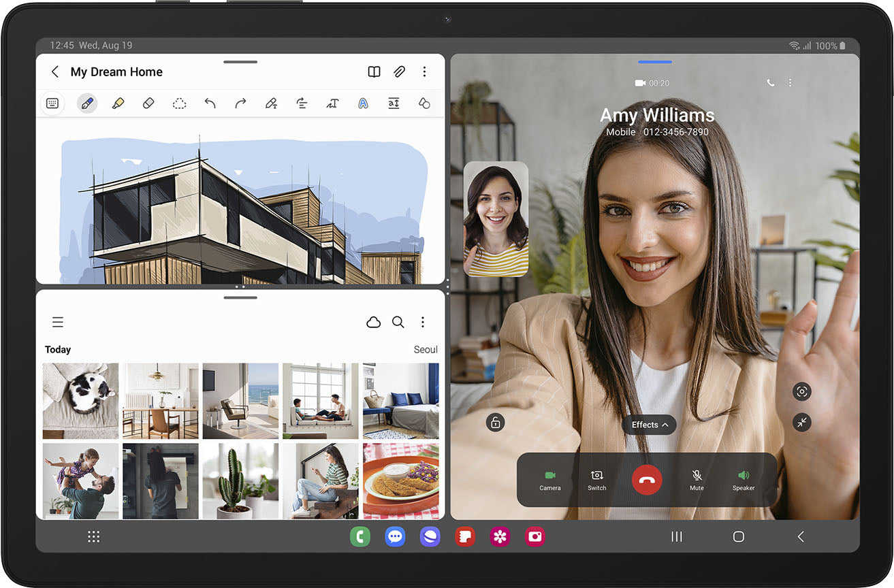Viewport: 894px width, 588px height.
Task: End the call with Amy Williams
Action: 647,480
